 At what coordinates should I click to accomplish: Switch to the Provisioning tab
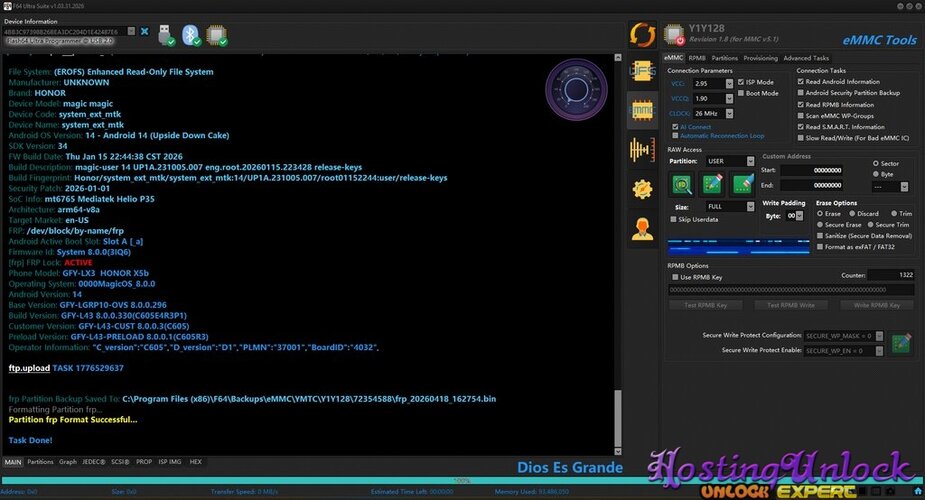tap(760, 58)
